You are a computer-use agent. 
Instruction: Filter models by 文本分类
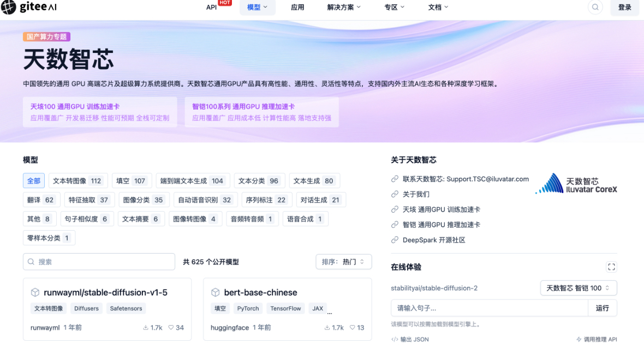259,181
